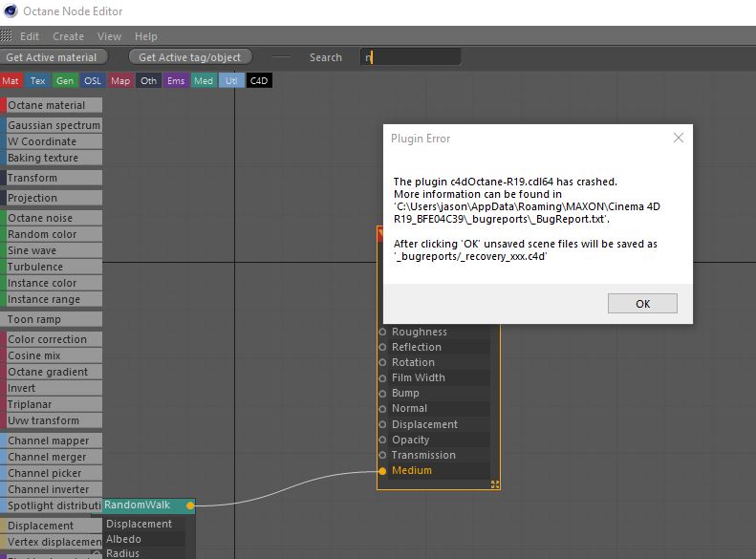
Task: Focus the Search input field
Action: point(410,57)
